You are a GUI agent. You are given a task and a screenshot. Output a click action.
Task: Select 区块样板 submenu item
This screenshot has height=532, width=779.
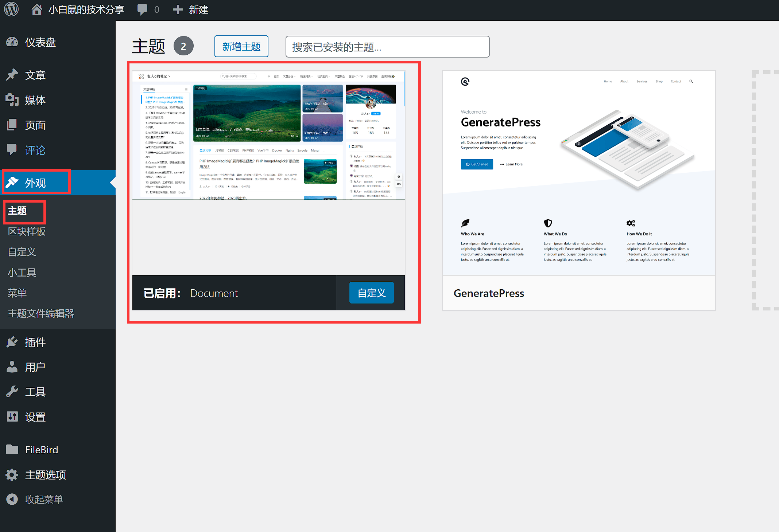coord(27,231)
